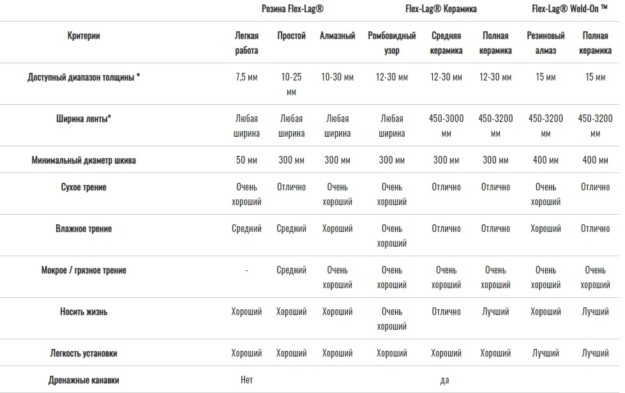Click the Доступный диапазон толщины row label

84,77
